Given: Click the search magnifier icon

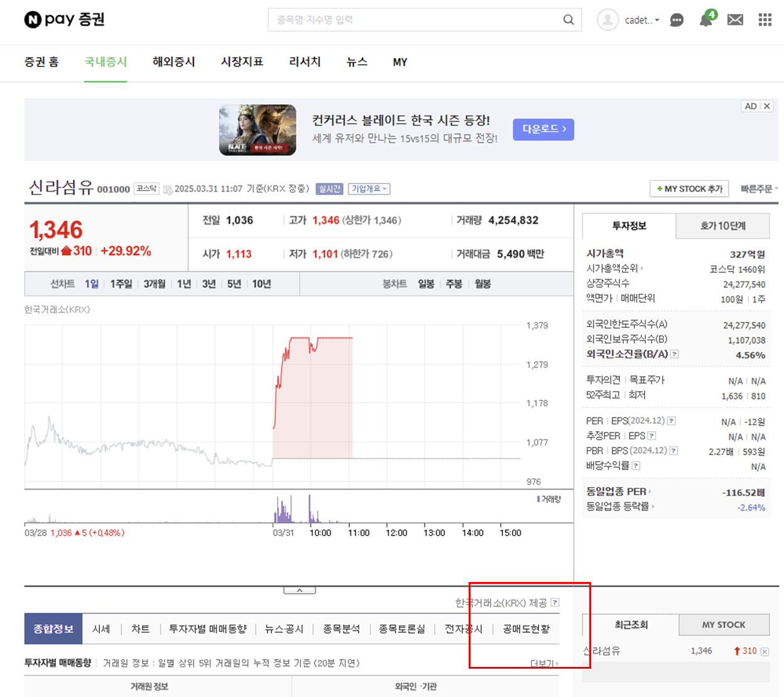Looking at the screenshot, I should [569, 19].
